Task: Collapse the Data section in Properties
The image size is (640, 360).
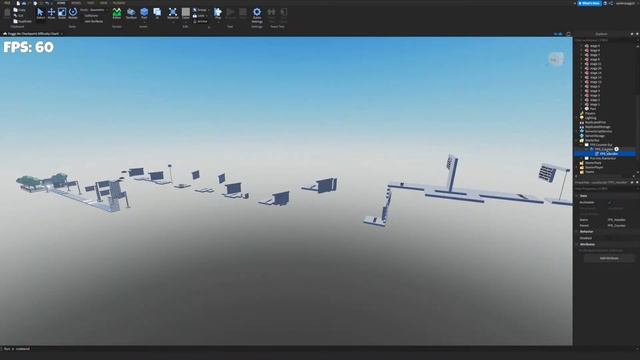Action: click(x=577, y=196)
